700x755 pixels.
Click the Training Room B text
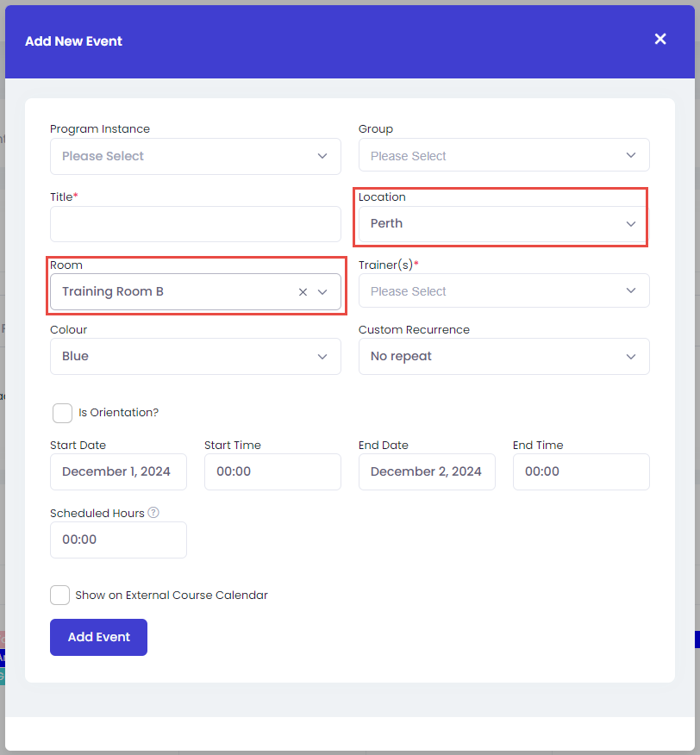(x=113, y=292)
